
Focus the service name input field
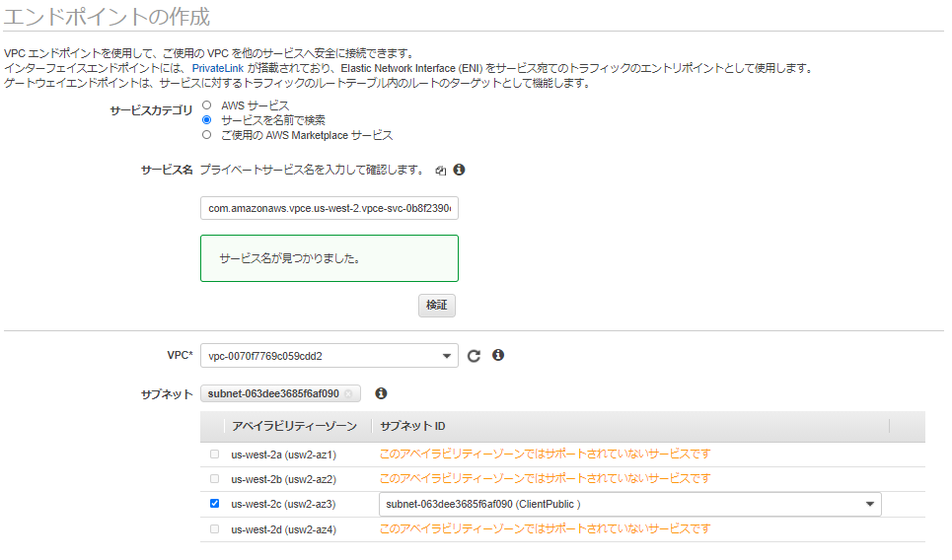(x=330, y=208)
